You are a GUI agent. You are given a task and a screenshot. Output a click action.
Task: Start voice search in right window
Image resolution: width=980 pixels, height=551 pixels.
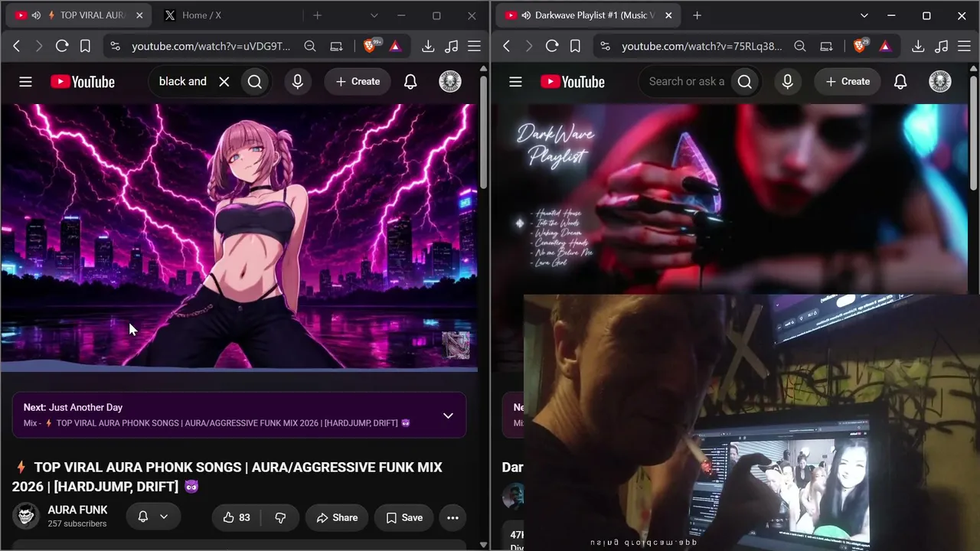(x=788, y=82)
